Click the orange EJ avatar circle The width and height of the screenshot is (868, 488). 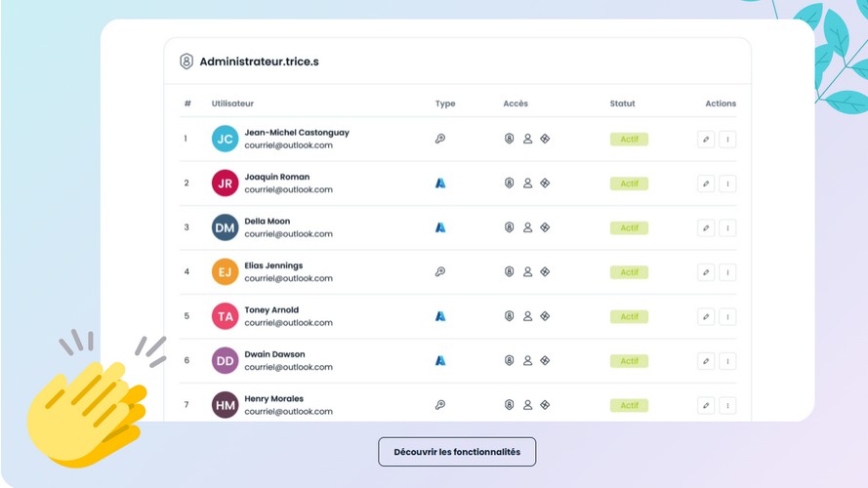click(225, 272)
